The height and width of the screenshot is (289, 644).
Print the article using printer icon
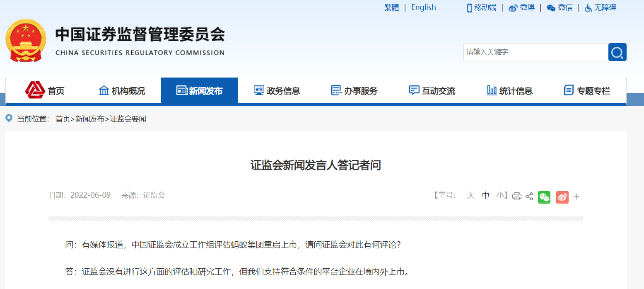pyautogui.click(x=516, y=197)
